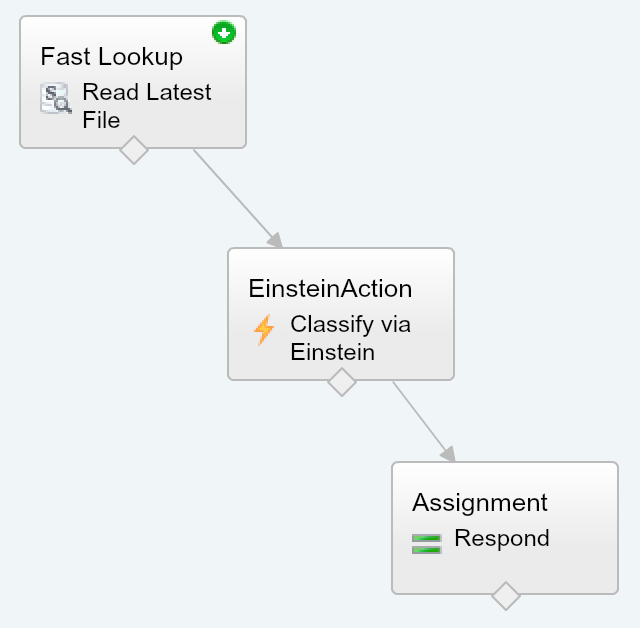This screenshot has height=628, width=640.
Task: Click the diamond connector under EinsteinAction
Action: [342, 382]
